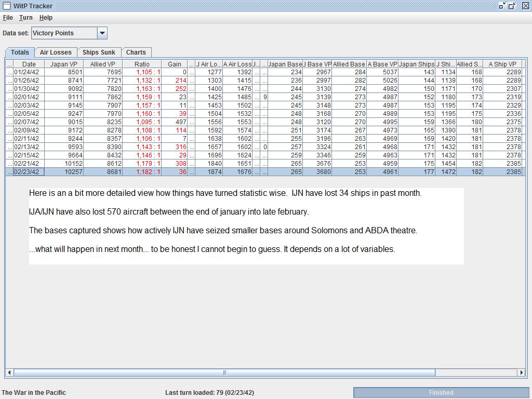The width and height of the screenshot is (532, 399).
Task: Select the 02/11/42 date cell
Action: (29, 138)
